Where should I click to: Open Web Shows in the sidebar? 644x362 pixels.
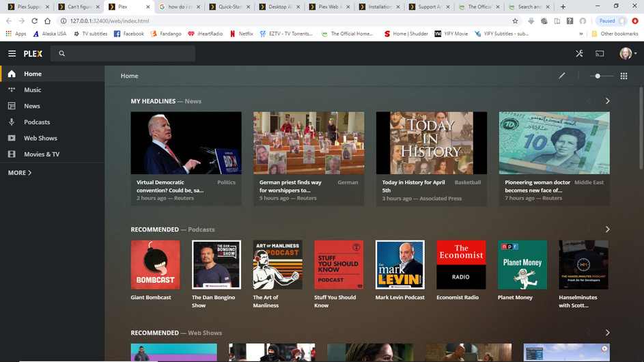52,138
